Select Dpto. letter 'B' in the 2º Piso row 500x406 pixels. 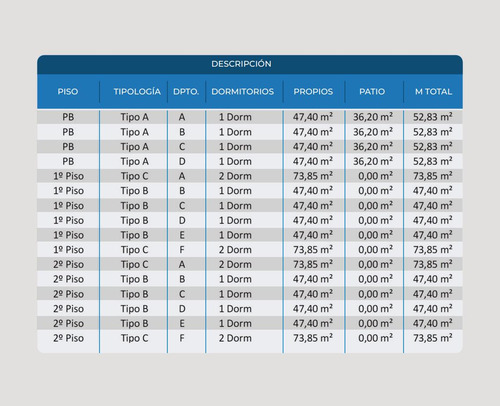[182, 279]
